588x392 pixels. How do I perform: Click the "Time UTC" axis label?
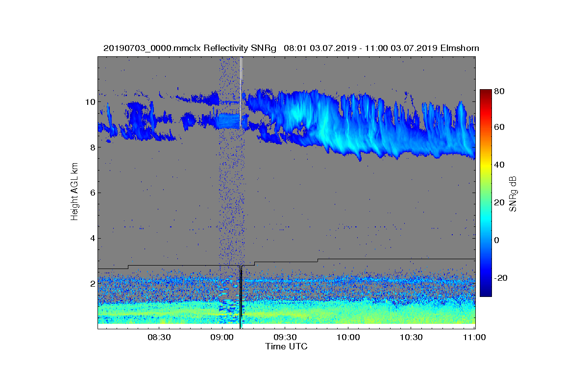pyautogui.click(x=287, y=346)
